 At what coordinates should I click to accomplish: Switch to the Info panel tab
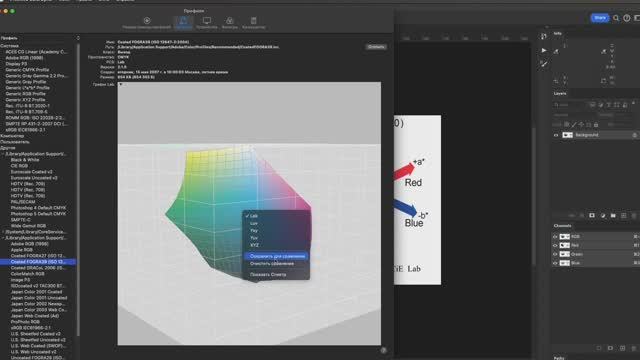(x=558, y=33)
